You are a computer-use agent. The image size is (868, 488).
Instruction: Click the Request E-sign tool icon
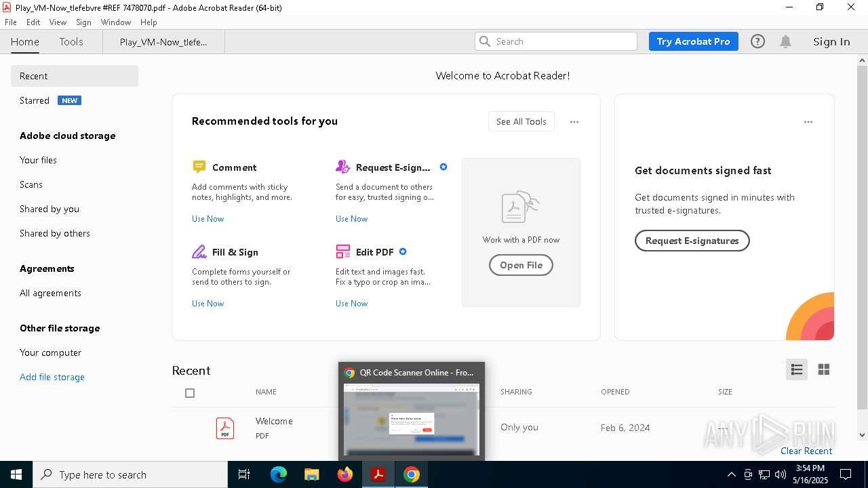click(x=342, y=167)
